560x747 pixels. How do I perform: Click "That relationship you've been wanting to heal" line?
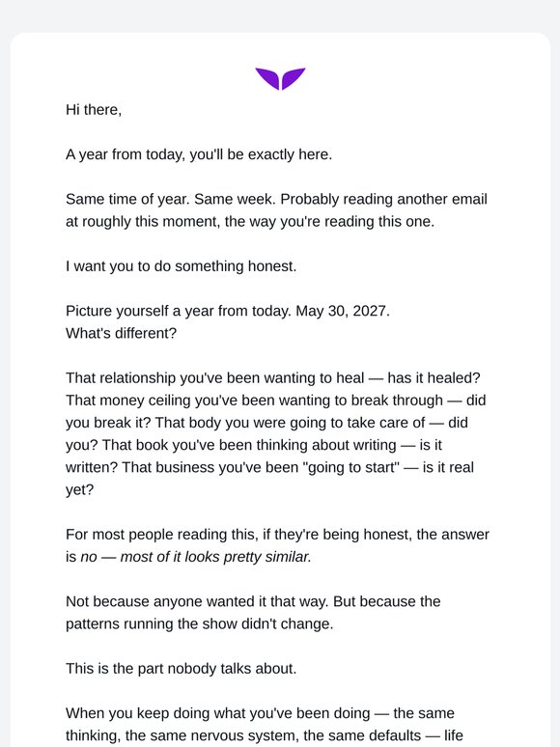click(x=273, y=377)
